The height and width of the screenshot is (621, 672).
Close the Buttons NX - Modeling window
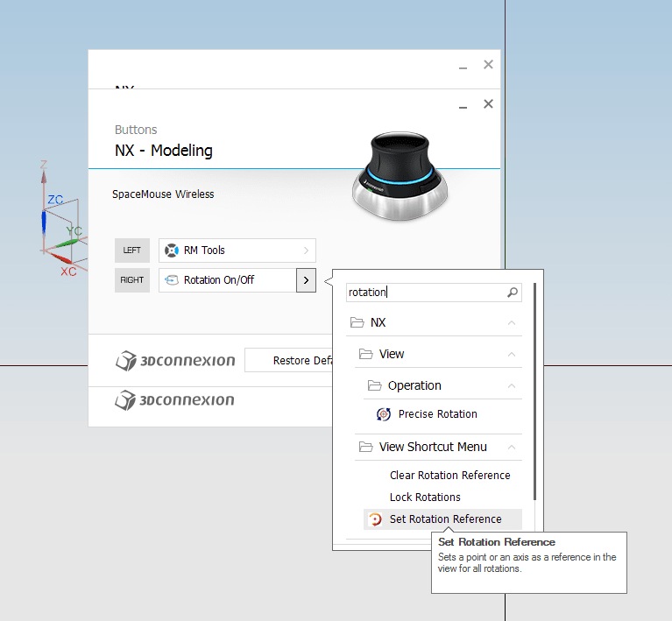[488, 104]
